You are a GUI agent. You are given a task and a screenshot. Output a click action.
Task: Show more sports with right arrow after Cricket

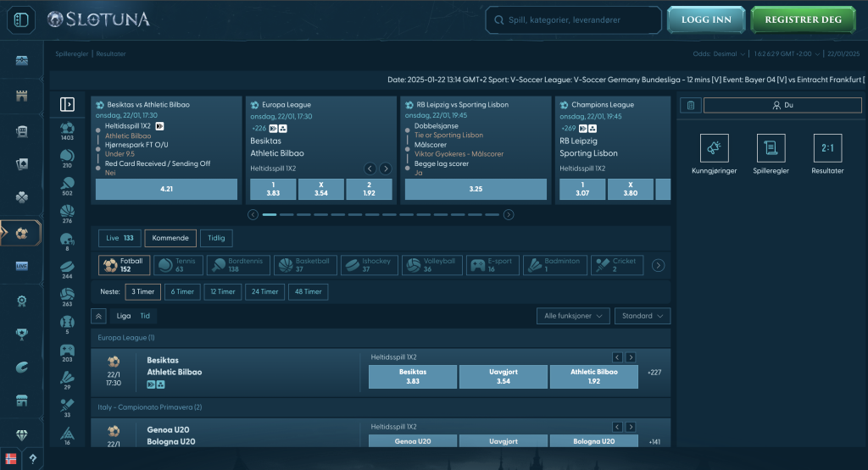pyautogui.click(x=658, y=265)
